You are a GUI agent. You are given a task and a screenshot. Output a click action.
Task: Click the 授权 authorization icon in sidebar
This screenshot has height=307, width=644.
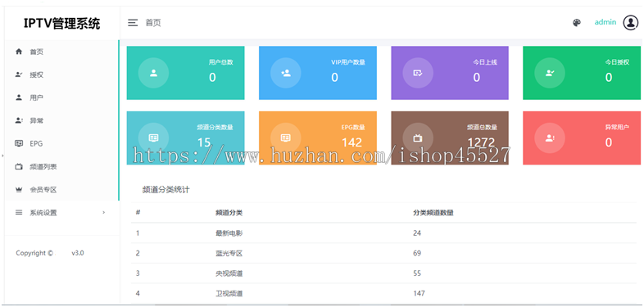coord(19,74)
